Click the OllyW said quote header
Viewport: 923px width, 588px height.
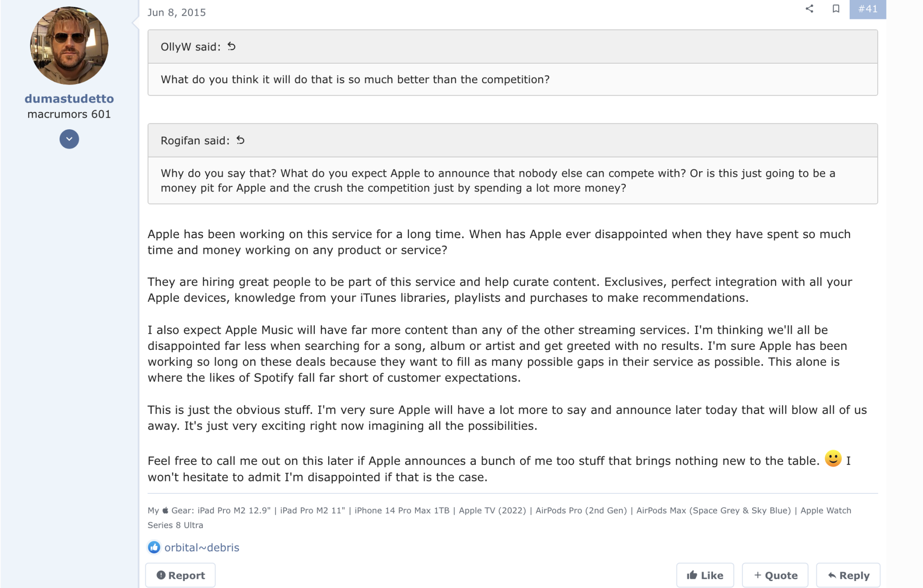tap(191, 47)
